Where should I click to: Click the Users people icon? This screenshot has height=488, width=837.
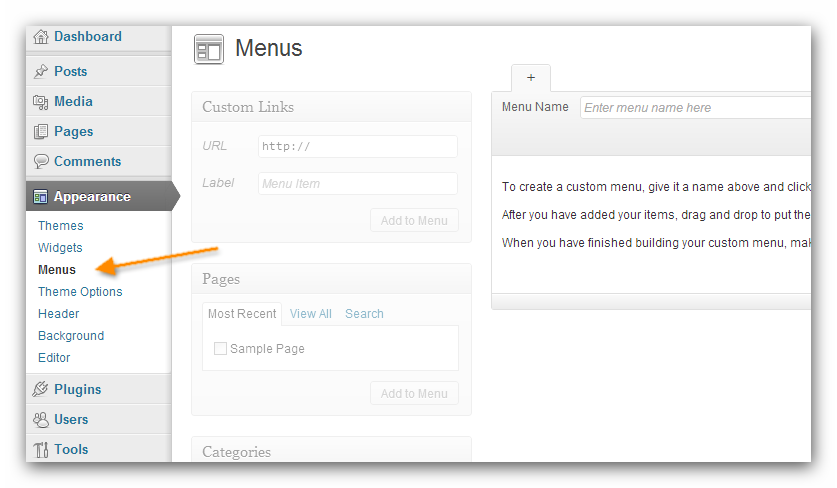click(41, 420)
